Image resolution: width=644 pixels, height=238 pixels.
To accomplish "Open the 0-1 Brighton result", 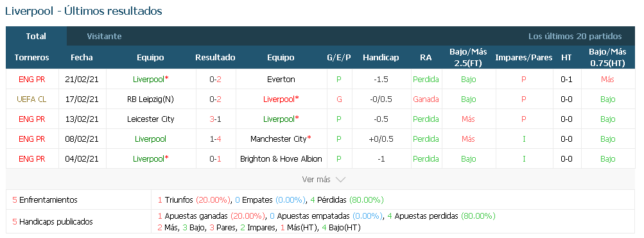I will (x=215, y=159).
